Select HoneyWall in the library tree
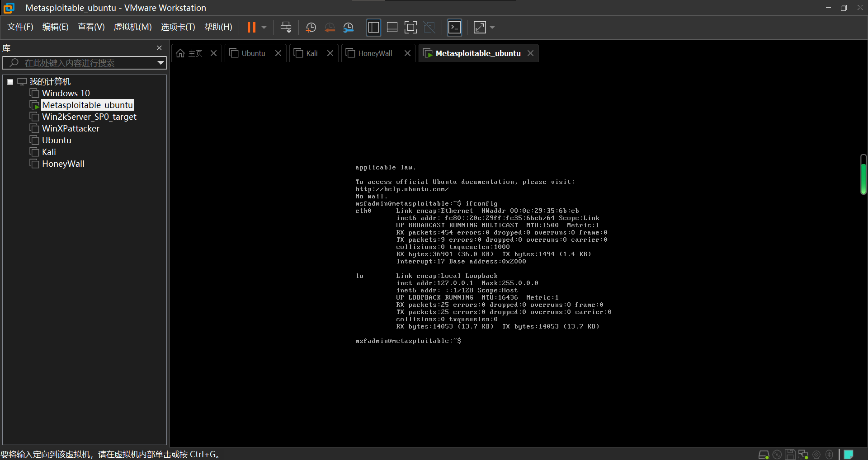This screenshot has width=868, height=460. 63,164
